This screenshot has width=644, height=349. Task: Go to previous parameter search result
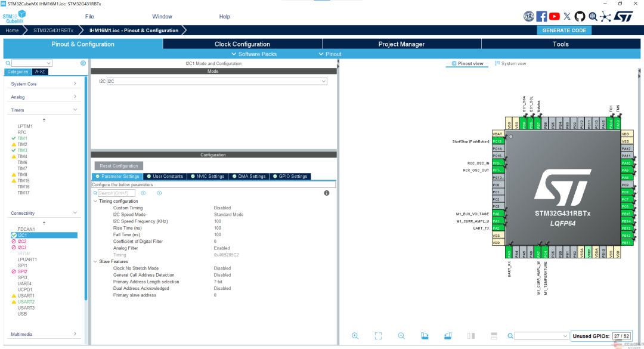point(143,193)
